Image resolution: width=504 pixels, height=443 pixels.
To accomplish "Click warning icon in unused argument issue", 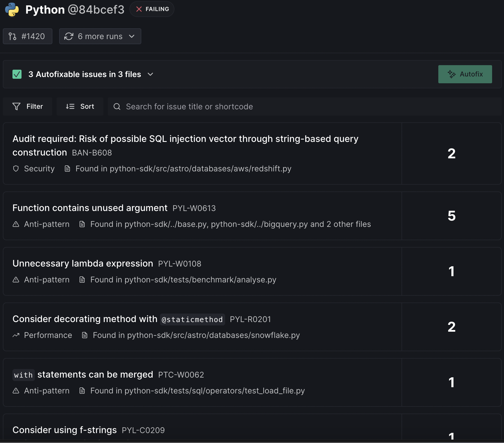I will click(x=16, y=224).
